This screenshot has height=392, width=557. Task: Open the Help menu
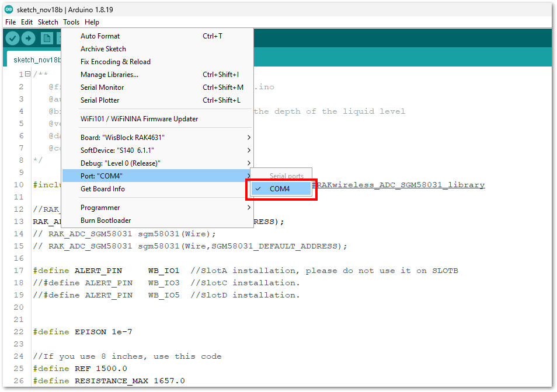pos(92,22)
